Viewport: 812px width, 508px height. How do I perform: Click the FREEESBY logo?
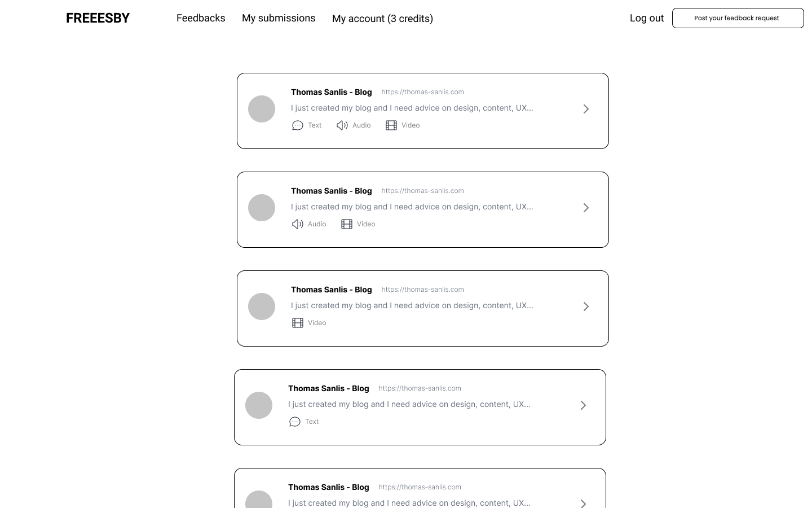pos(98,18)
